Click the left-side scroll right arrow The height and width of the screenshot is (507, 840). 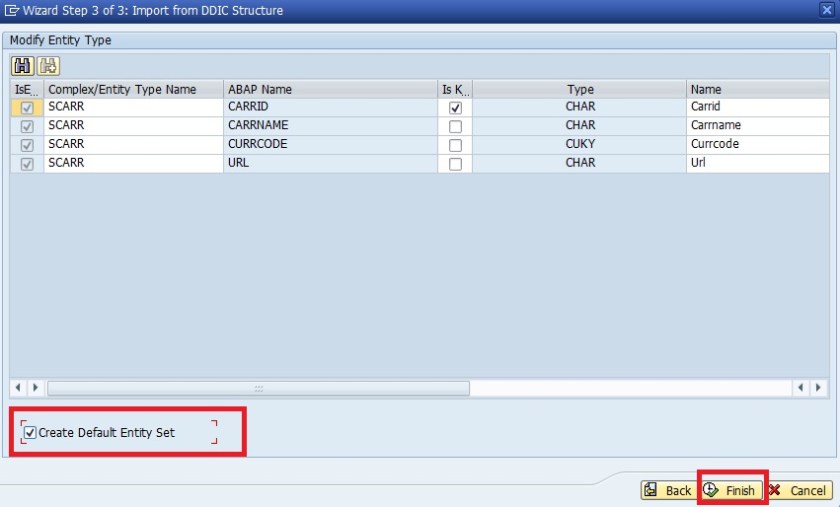pos(35,387)
